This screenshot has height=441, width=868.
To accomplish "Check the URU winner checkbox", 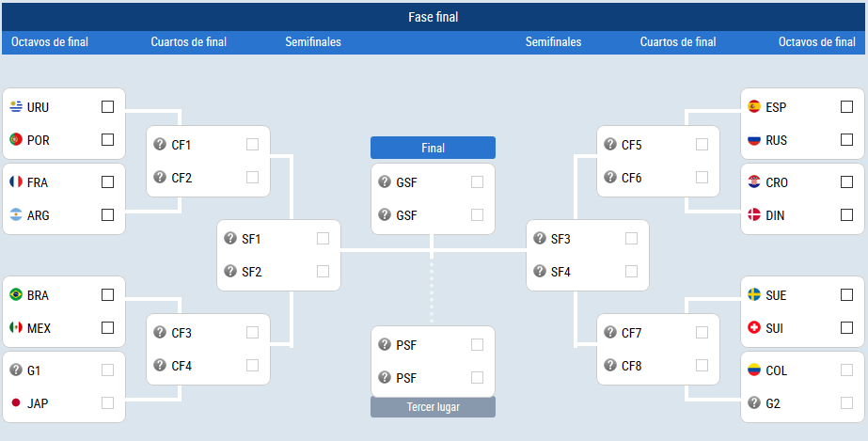I will [108, 107].
